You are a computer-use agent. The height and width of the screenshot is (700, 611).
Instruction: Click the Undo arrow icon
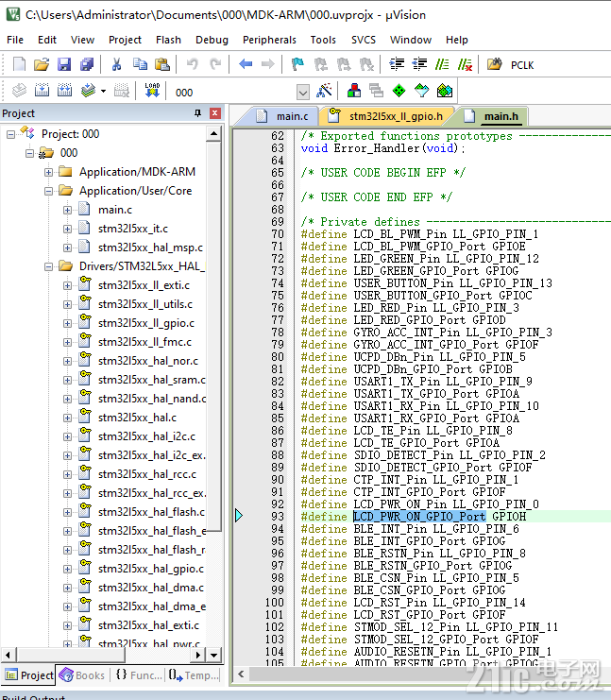[x=193, y=65]
